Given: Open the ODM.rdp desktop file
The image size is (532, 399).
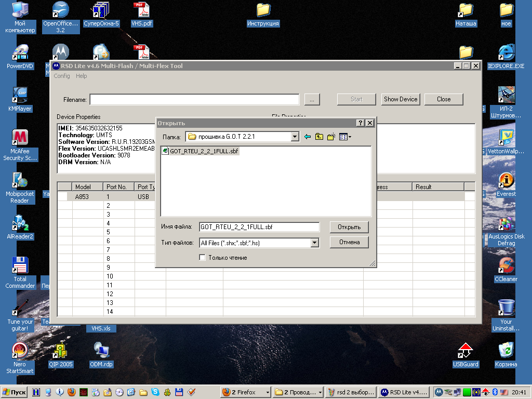Looking at the screenshot, I should tap(101, 355).
